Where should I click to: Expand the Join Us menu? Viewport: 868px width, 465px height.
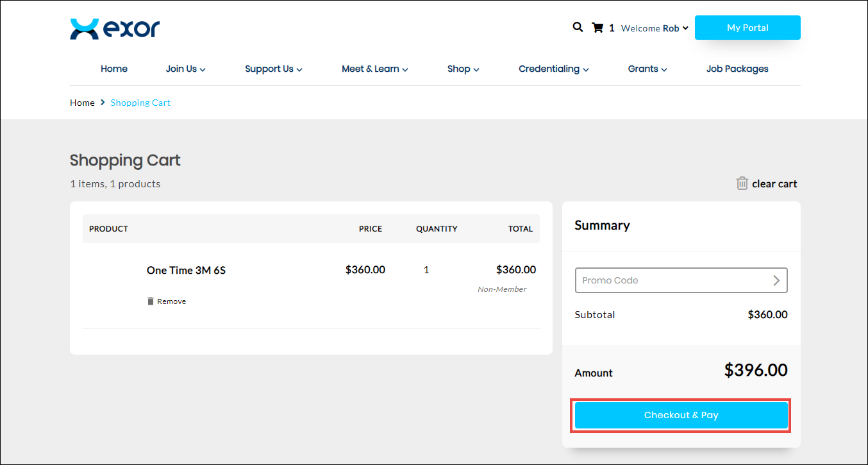pos(185,69)
